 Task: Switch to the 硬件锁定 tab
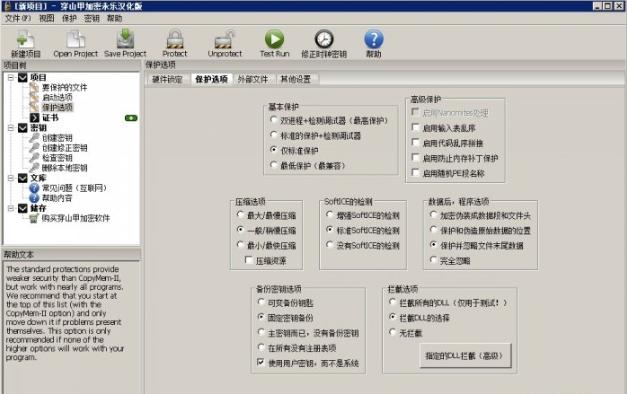(x=167, y=79)
